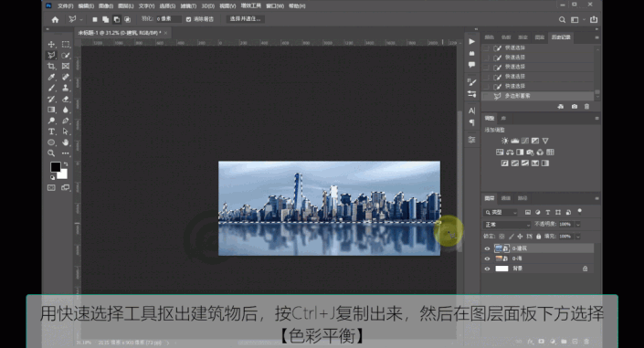Delete current history state trash icon

click(586, 107)
